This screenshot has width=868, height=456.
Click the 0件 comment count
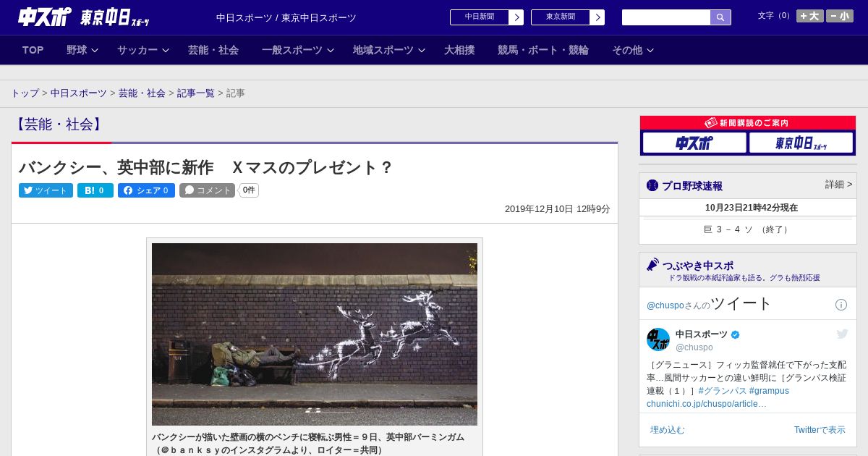click(x=249, y=190)
